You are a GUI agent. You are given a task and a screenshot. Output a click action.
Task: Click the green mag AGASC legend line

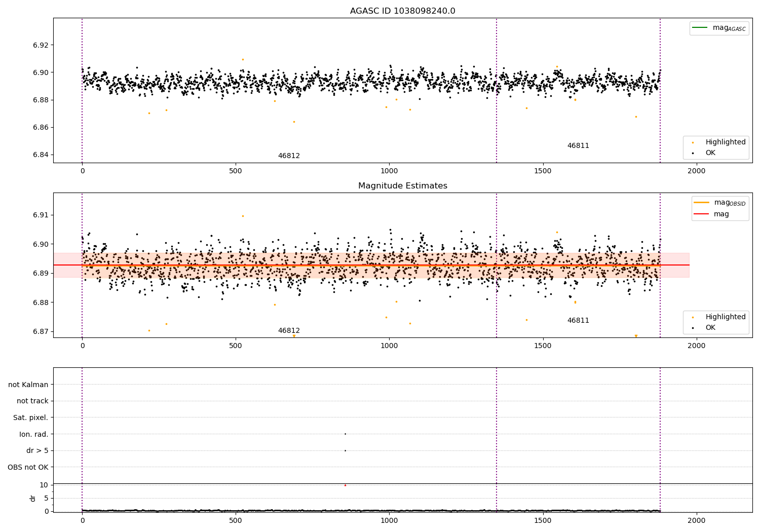[700, 27]
